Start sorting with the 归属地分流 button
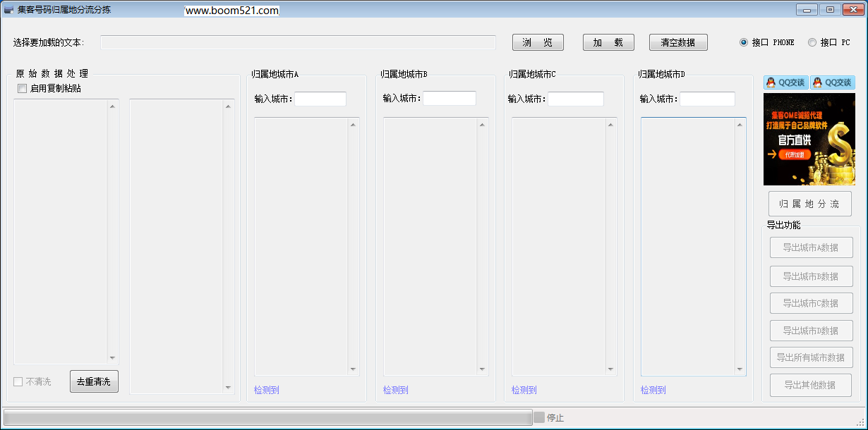868x430 pixels. tap(809, 204)
